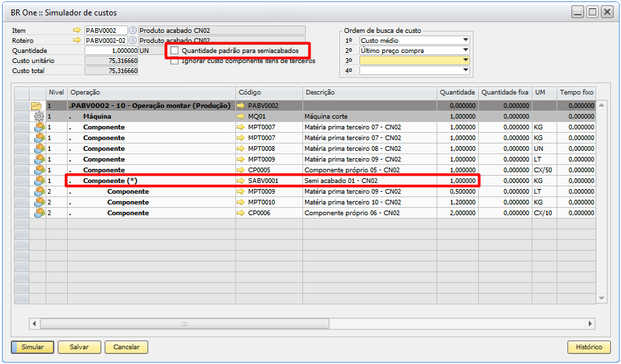Screen dimensions: 621x364
Task: Click the link arrow beside code SABV0001
Action: (x=241, y=181)
